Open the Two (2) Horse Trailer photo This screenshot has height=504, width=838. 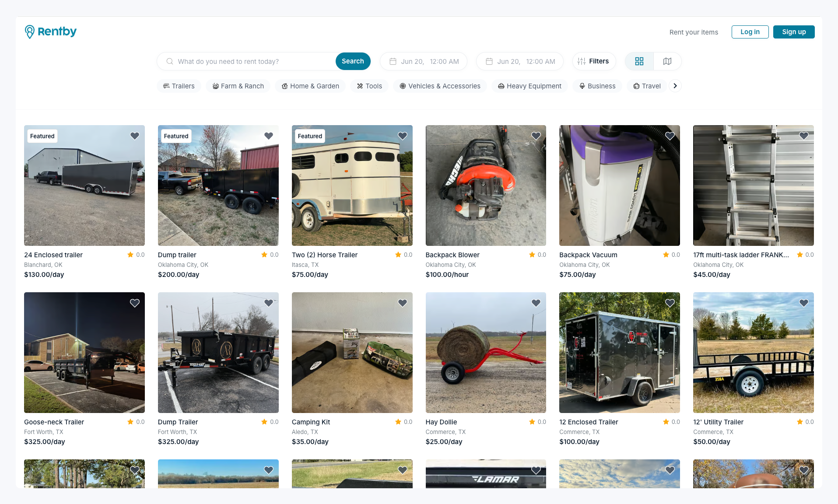[x=352, y=185]
